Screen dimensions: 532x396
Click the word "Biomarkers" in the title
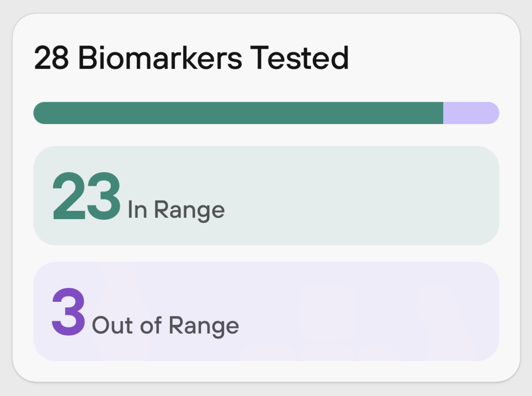160,57
